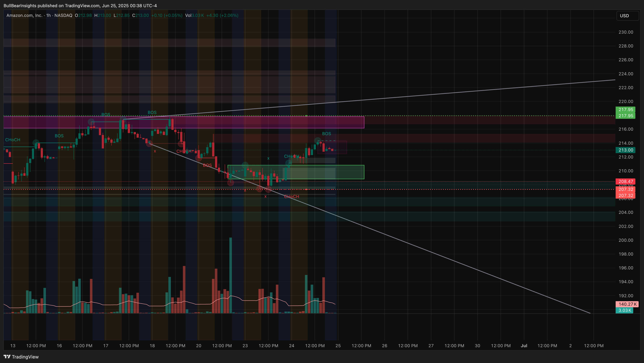
Task: Click the 213.00 current price axis tag
Action: click(x=625, y=150)
